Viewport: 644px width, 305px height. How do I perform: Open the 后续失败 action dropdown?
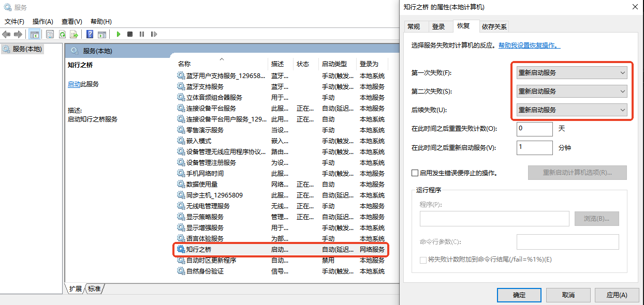coord(572,110)
